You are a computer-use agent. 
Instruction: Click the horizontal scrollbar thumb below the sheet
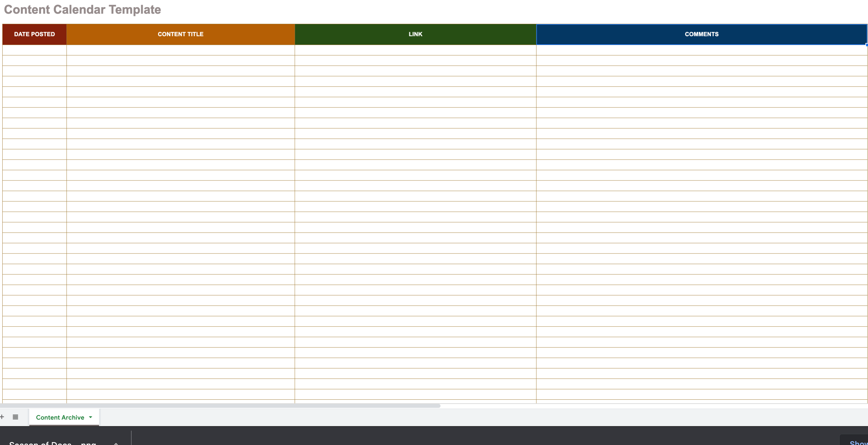pyautogui.click(x=220, y=406)
